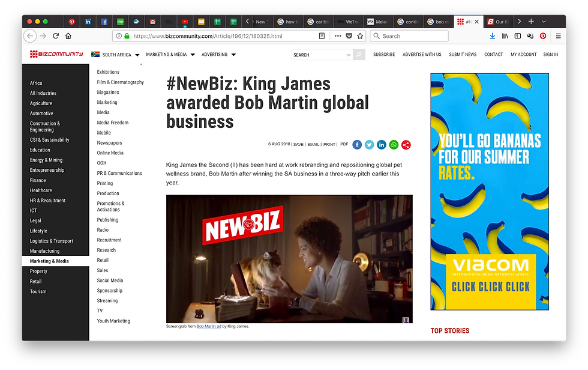Click the Subscribe link
Screen dimensions: 588x370
[x=384, y=55]
